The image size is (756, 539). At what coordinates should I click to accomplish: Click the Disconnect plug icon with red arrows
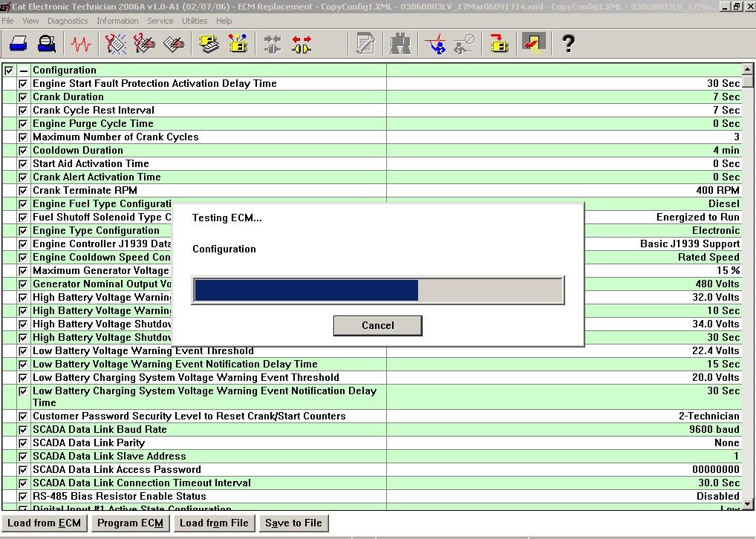point(302,44)
